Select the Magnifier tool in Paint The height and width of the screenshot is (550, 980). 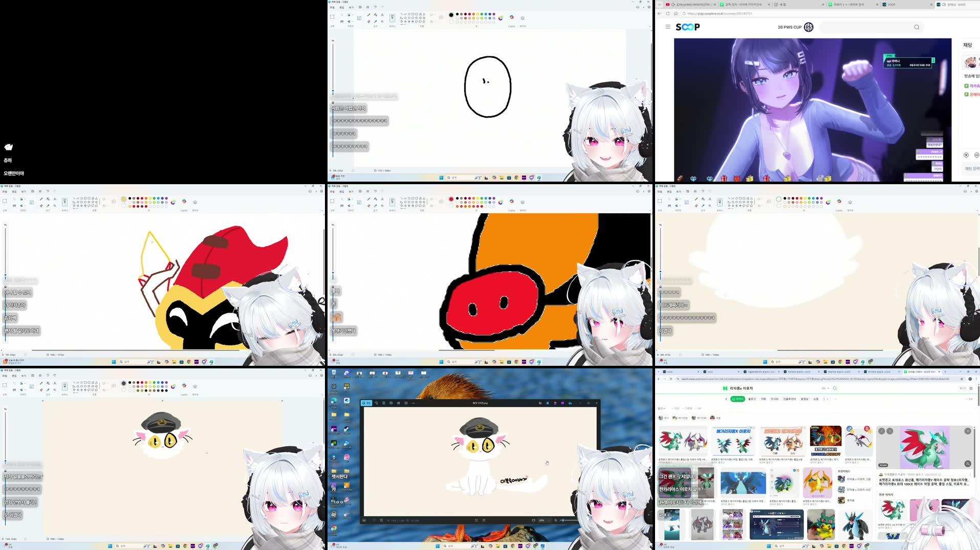(382, 22)
